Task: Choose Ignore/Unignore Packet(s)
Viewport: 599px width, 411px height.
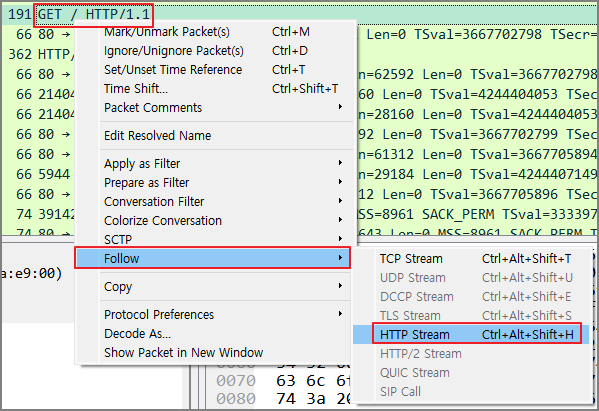Action: pyautogui.click(x=214, y=51)
